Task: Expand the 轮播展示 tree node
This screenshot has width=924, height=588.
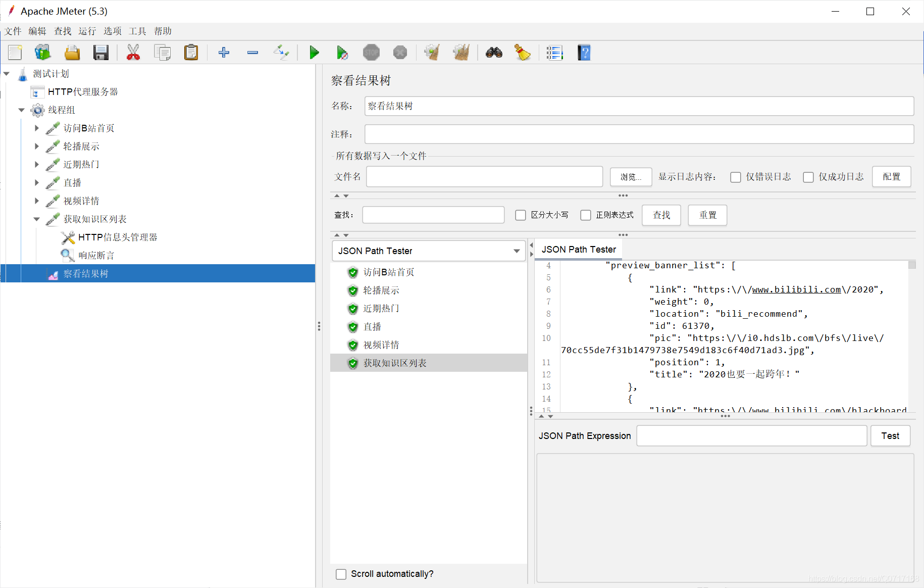Action: 36,146
